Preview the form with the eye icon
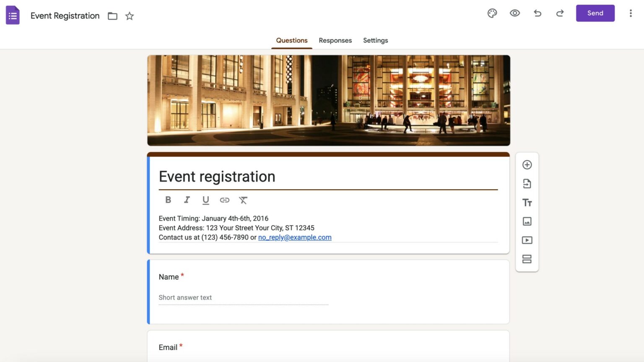 tap(514, 13)
